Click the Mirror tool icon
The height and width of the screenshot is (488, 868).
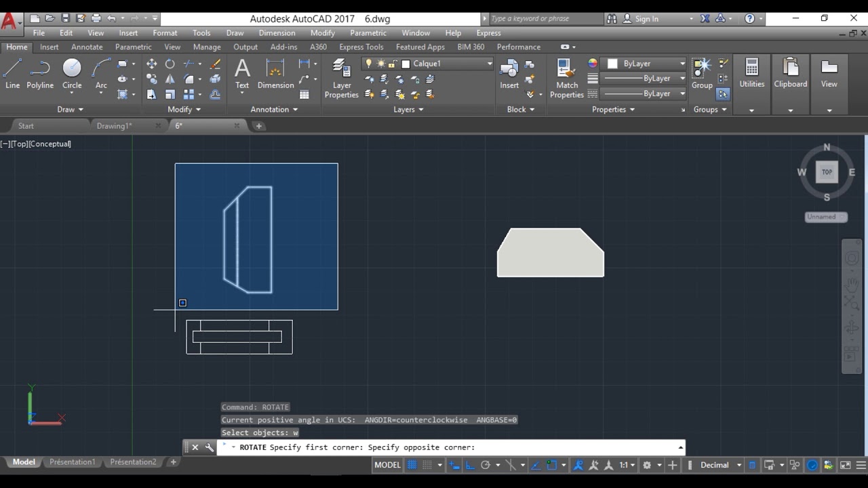170,79
